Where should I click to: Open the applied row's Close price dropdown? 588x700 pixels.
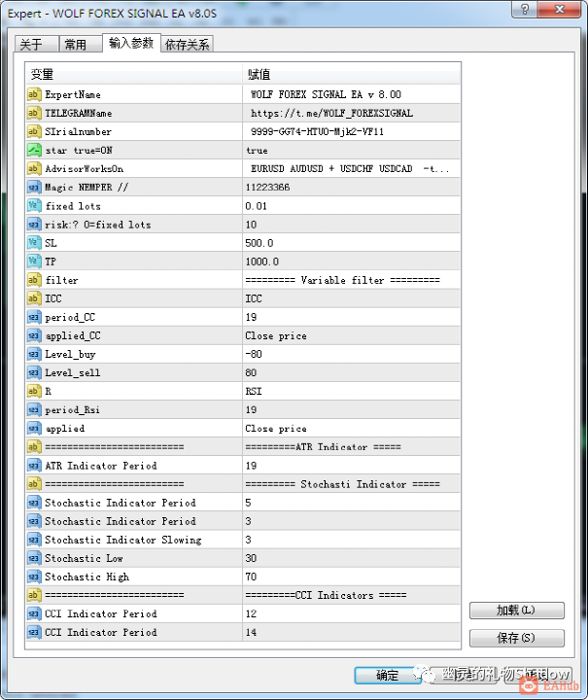coord(351,428)
